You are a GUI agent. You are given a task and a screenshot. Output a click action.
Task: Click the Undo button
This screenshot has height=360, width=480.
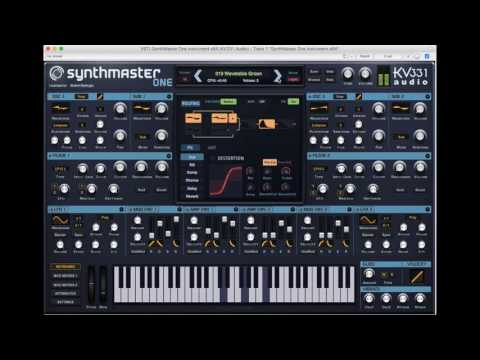[x=330, y=72]
